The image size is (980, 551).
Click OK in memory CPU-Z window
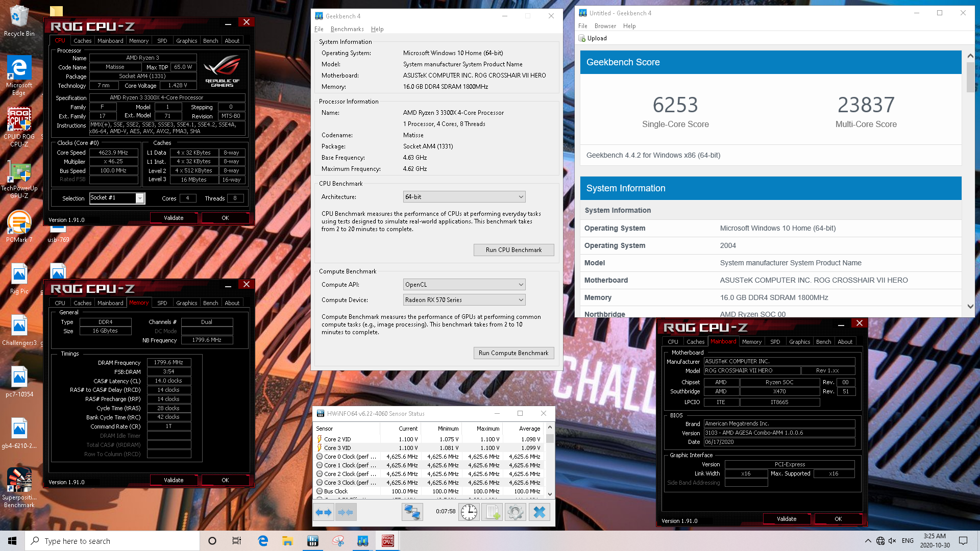(225, 480)
